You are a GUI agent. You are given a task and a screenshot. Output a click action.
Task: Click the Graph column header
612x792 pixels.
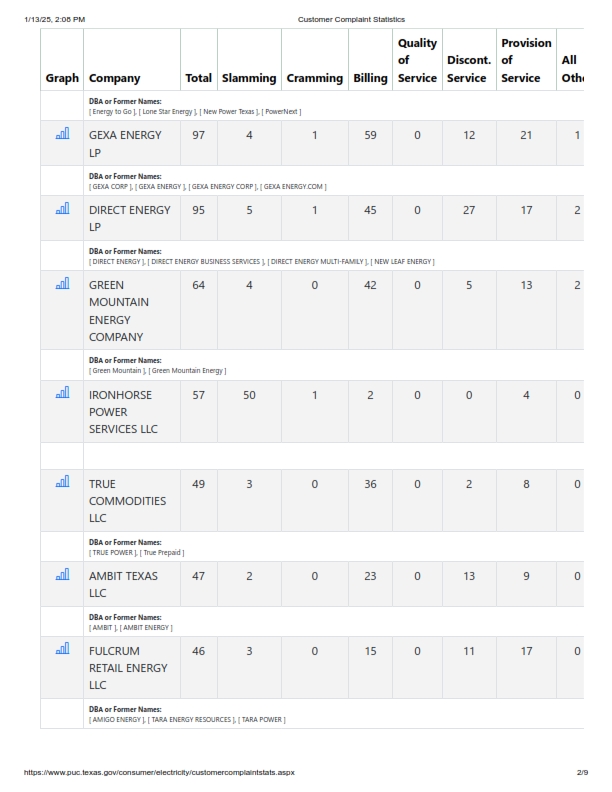tap(62, 78)
